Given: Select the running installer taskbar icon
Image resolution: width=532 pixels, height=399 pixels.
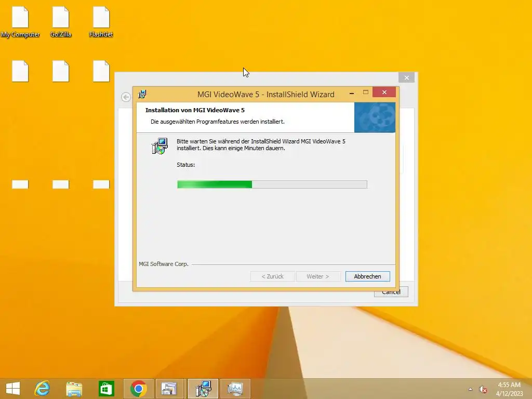Looking at the screenshot, I should pyautogui.click(x=203, y=389).
